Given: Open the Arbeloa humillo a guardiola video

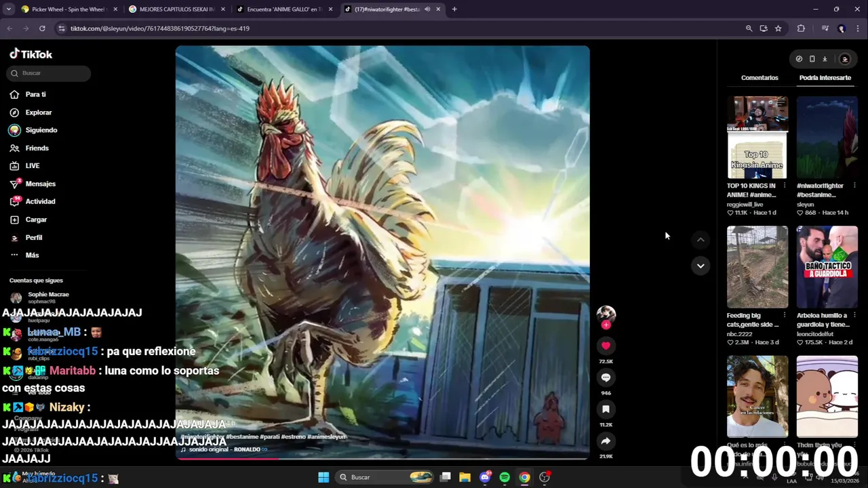Looking at the screenshot, I should [x=827, y=267].
